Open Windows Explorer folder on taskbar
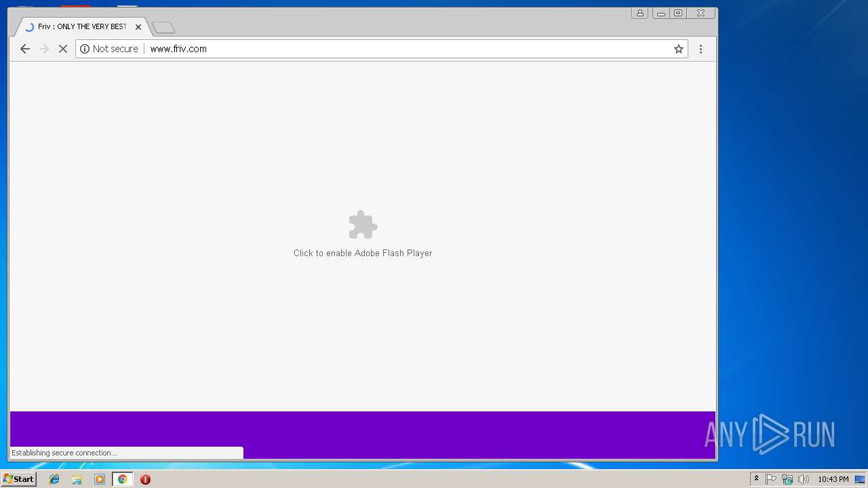The image size is (868, 488). pyautogui.click(x=77, y=479)
